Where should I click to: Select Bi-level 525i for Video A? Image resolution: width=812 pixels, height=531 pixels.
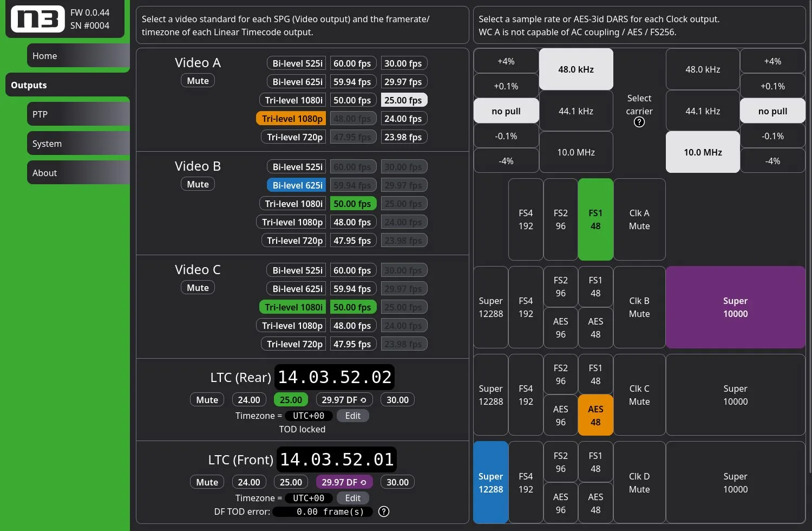tap(297, 63)
